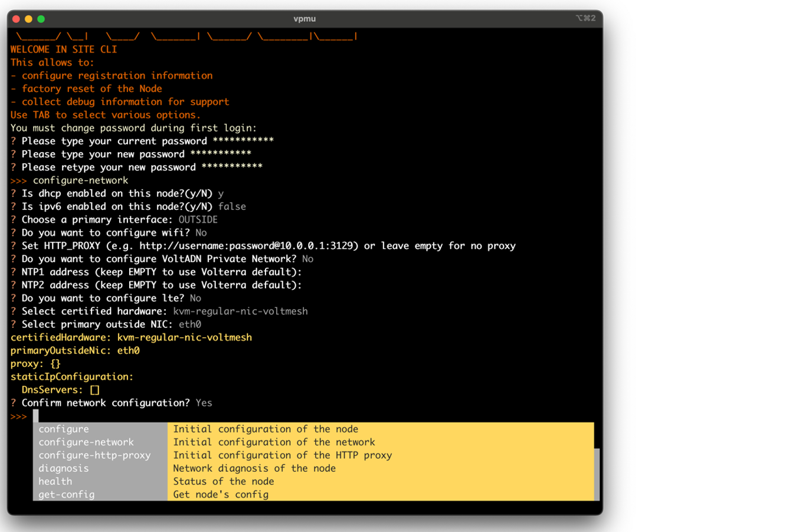Select "configure" from the completion menu
The image size is (812, 532).
tap(63, 429)
